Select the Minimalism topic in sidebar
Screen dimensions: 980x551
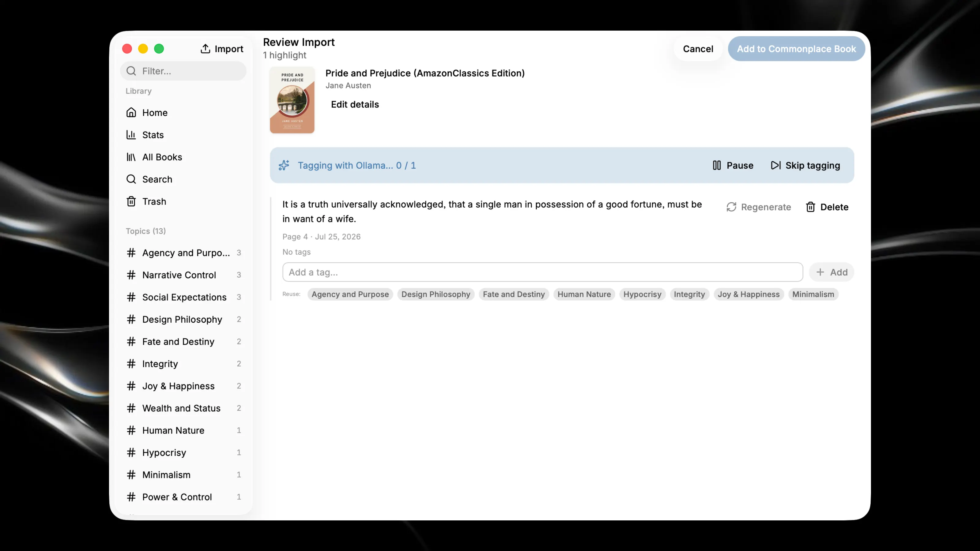(x=183, y=475)
